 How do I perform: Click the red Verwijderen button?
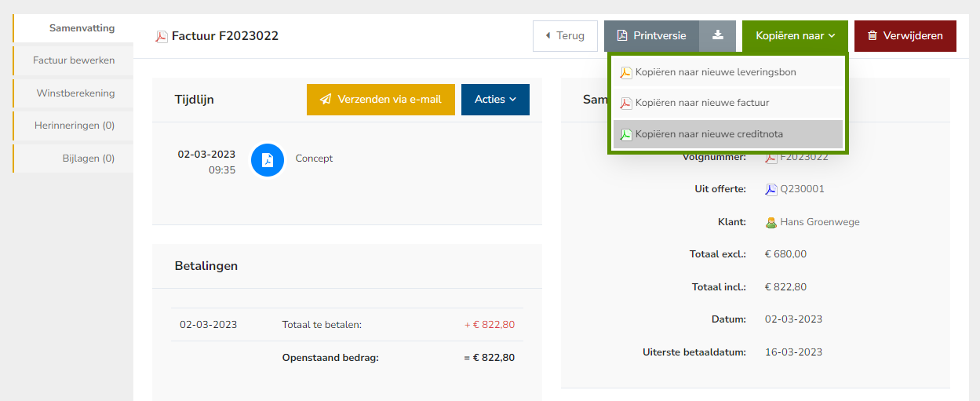[905, 36]
